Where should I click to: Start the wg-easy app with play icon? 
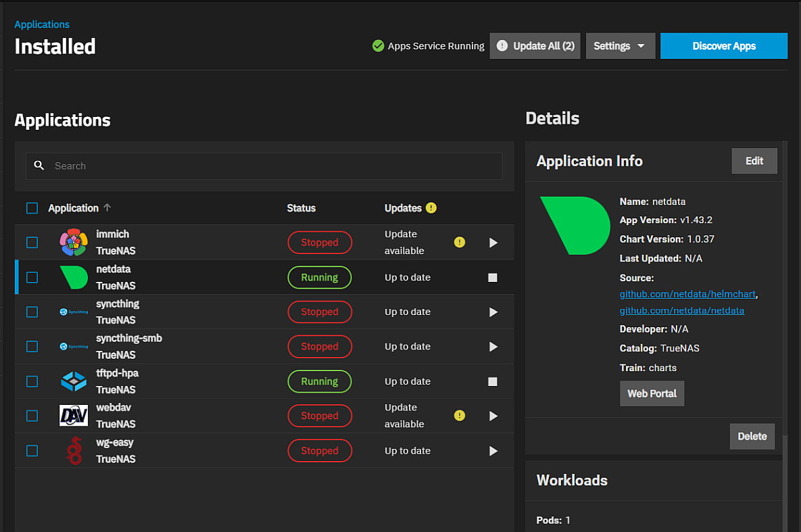coord(493,451)
